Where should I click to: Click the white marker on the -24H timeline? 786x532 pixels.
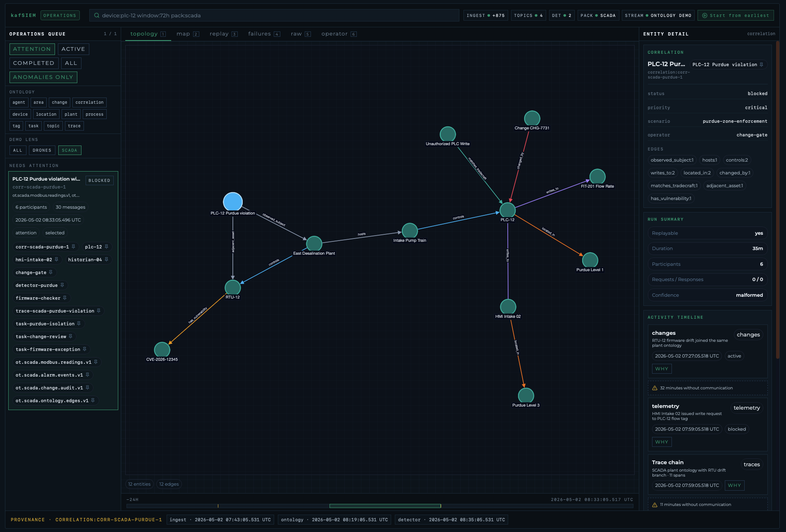(218, 506)
